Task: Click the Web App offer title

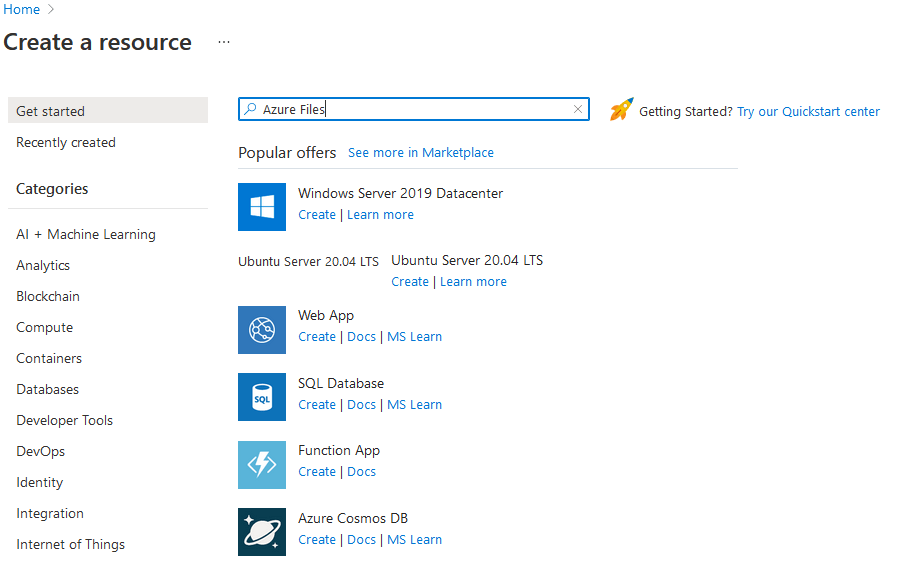Action: point(326,315)
